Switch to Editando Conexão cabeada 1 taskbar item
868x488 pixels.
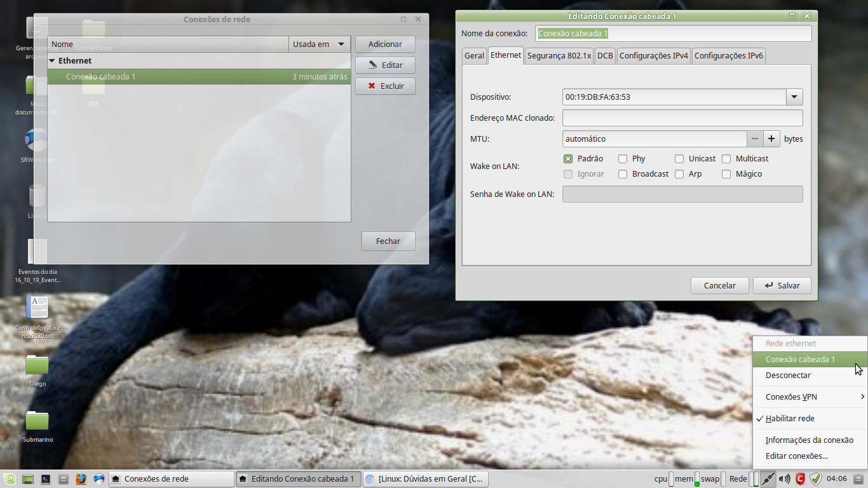pos(298,479)
